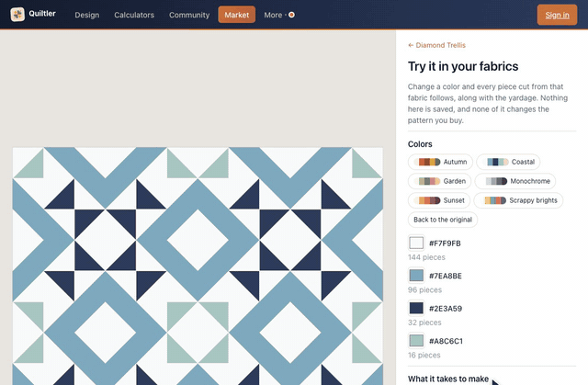
Task: Apply the Monochrome color palette
Action: pos(515,181)
